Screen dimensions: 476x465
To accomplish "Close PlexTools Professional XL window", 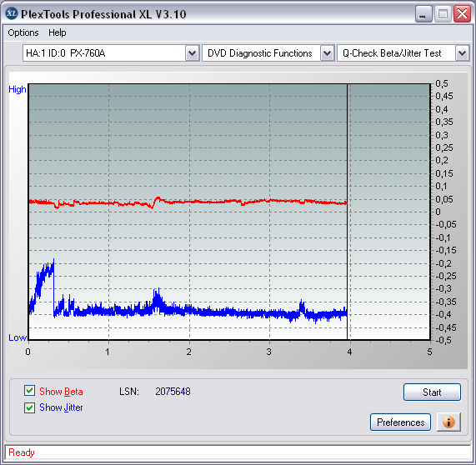I will point(462,14).
